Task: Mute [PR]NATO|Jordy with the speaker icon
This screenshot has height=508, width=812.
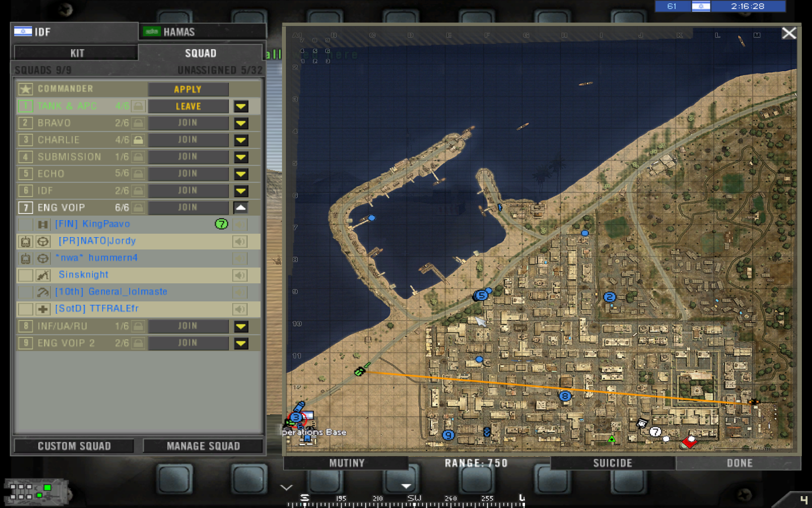Action: tap(240, 242)
